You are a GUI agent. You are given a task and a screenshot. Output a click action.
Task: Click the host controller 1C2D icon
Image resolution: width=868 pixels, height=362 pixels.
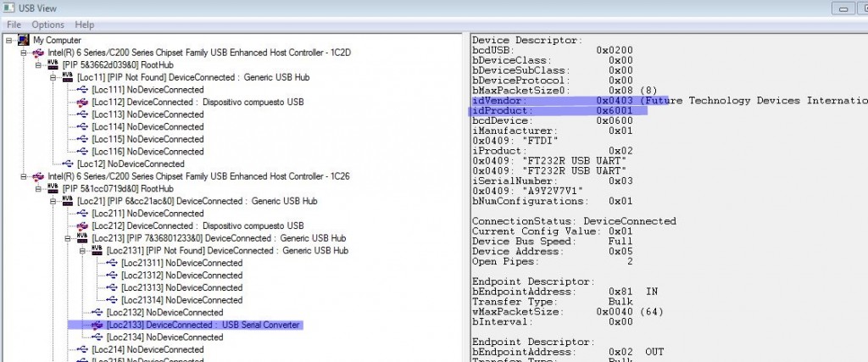[38, 53]
